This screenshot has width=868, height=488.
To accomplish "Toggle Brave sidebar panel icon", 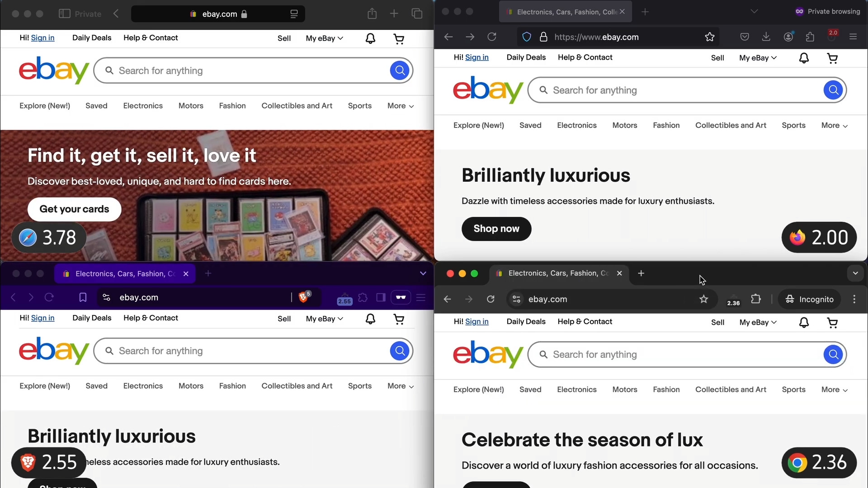I will 381,297.
